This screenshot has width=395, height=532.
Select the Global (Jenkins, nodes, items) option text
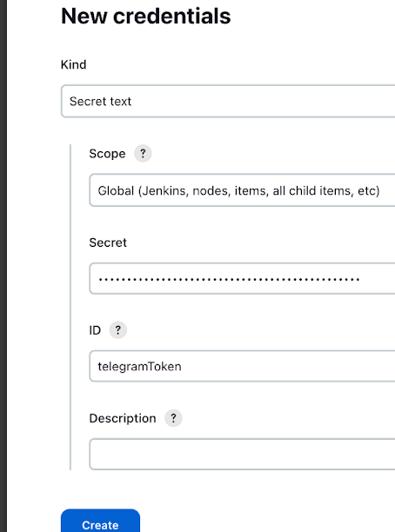(x=238, y=190)
